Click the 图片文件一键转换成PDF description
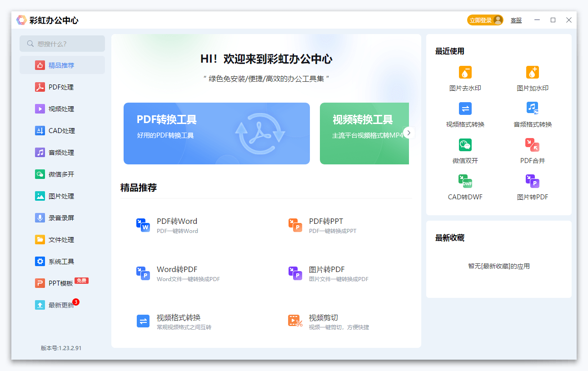Image resolution: width=588 pixels, height=371 pixels. click(x=339, y=279)
